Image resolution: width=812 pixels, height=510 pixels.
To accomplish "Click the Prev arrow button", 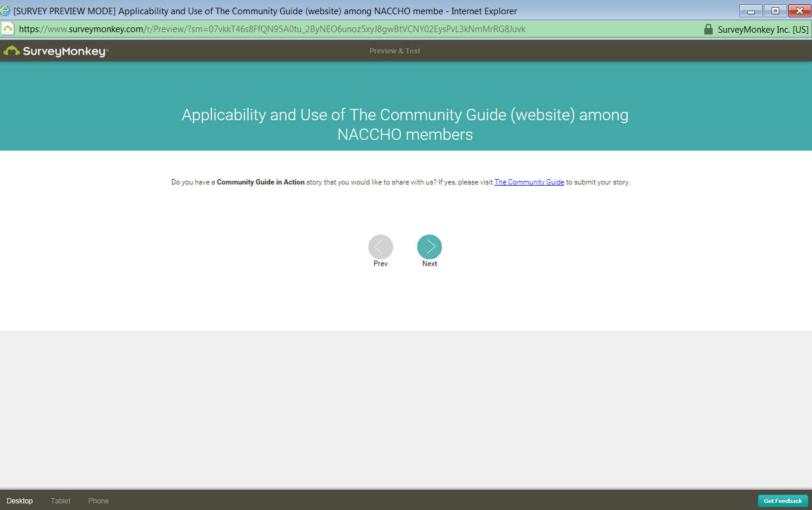I will 381,247.
